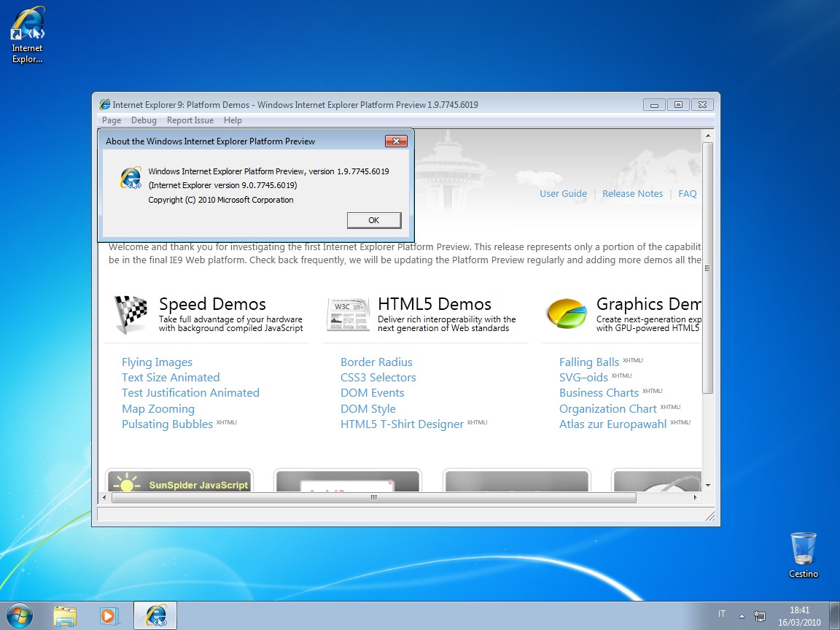Select the IE Platform Preview taskbar button
Screen dimensions: 840x630
pos(155,616)
